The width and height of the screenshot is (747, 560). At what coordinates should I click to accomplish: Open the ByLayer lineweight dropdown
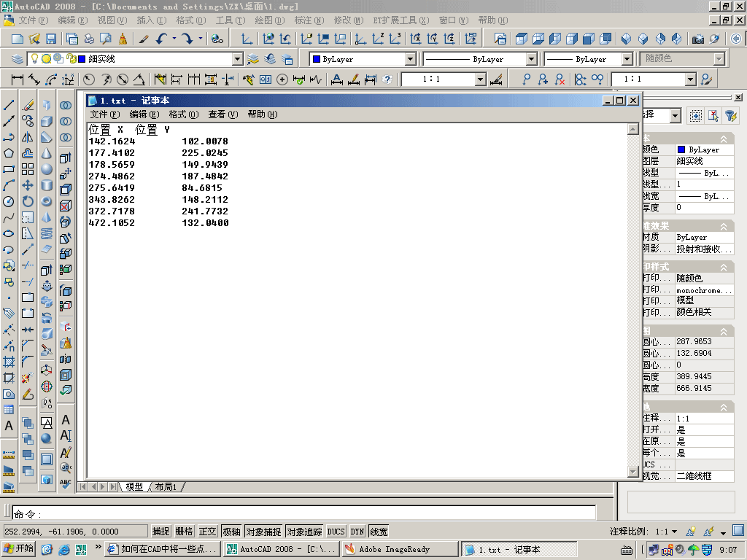pyautogui.click(x=627, y=59)
